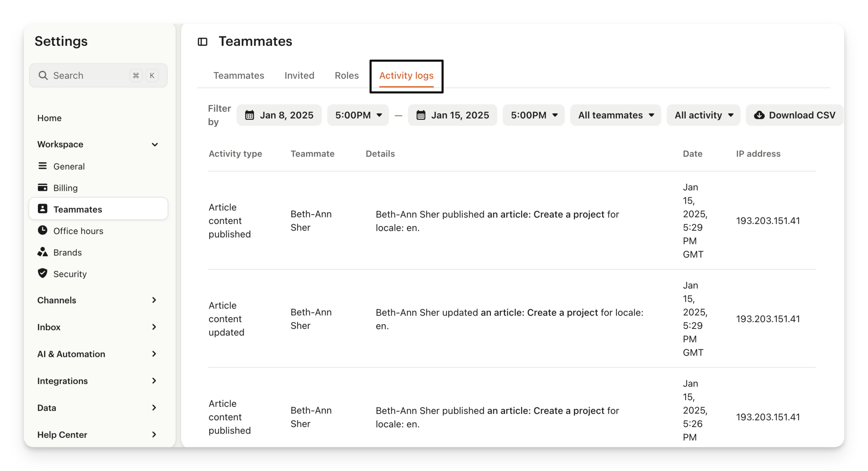Click the Security shield icon
This screenshot has height=471, width=868.
(42, 273)
